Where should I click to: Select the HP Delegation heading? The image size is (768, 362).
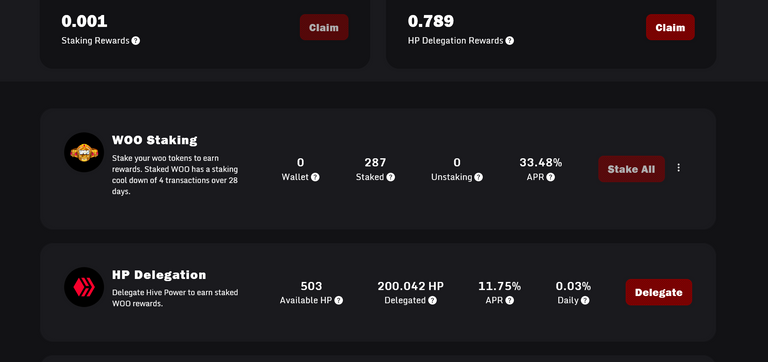159,275
